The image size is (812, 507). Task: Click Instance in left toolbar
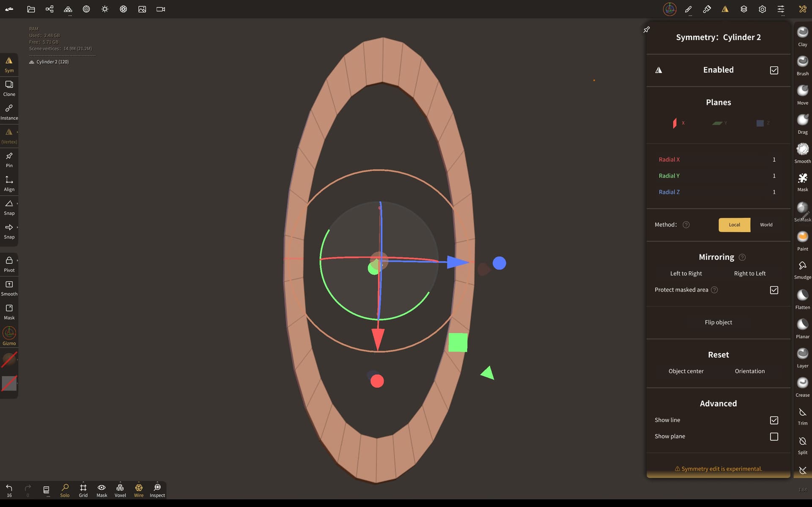(9, 112)
